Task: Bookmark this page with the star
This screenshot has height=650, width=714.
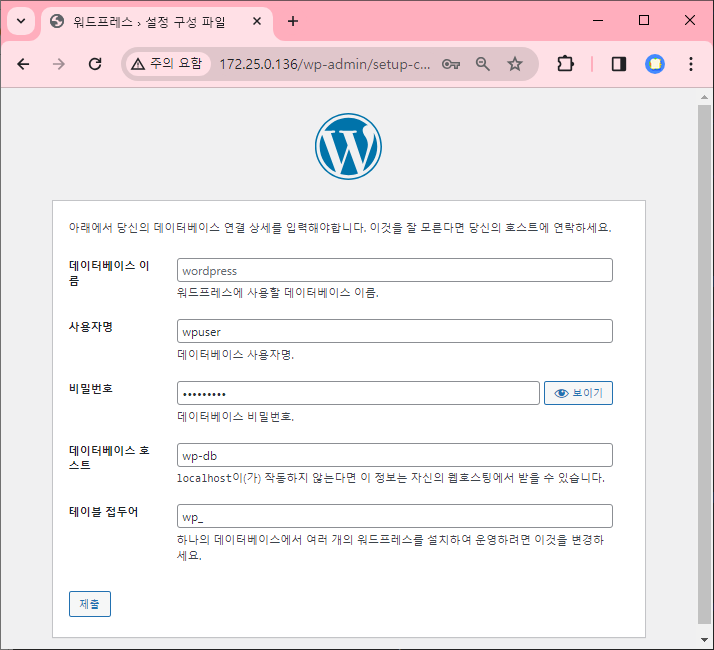Action: (515, 64)
